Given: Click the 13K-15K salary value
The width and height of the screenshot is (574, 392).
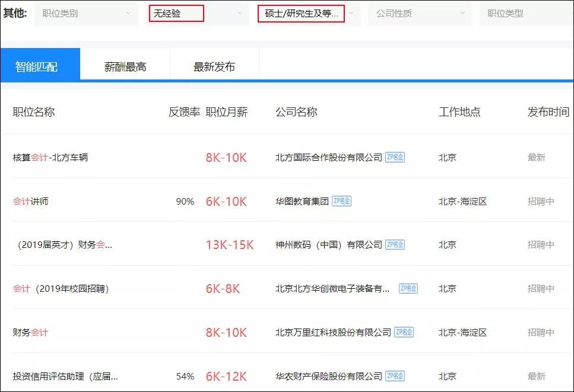Looking at the screenshot, I should pyautogui.click(x=230, y=245).
